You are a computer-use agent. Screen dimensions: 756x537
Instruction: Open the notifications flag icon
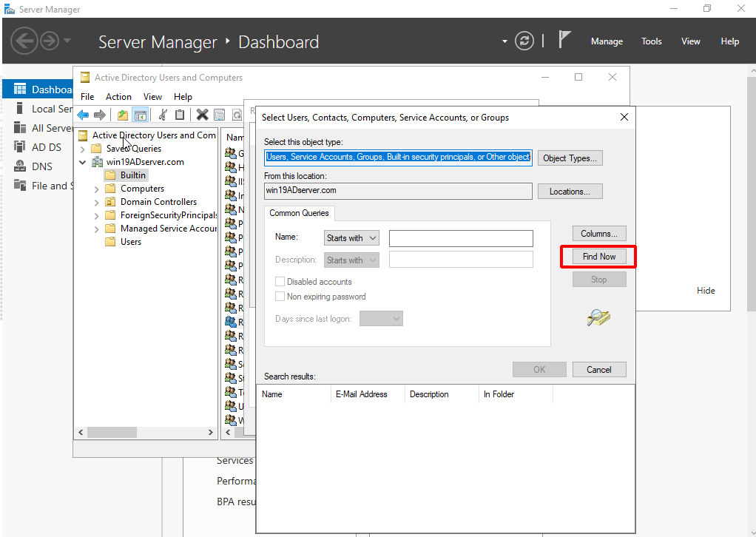click(x=564, y=41)
